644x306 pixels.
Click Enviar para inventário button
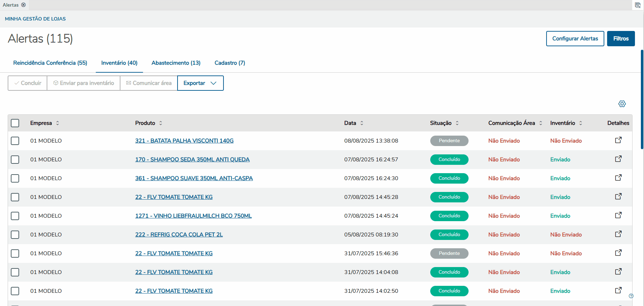[84, 83]
